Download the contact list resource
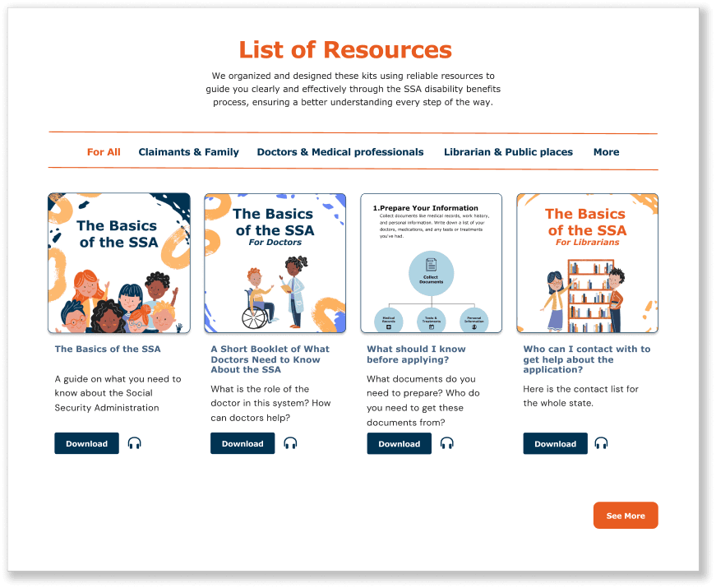 (555, 443)
